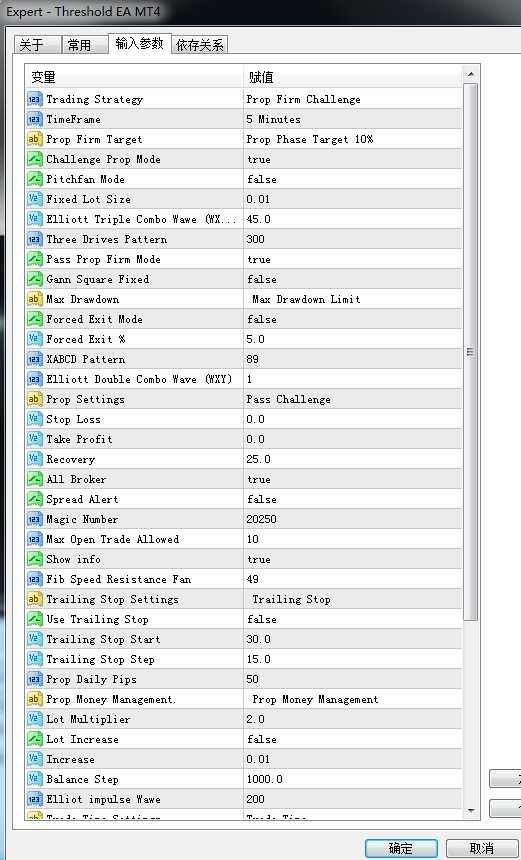
Task: Select the Magic Number row icon
Action: click(x=34, y=519)
